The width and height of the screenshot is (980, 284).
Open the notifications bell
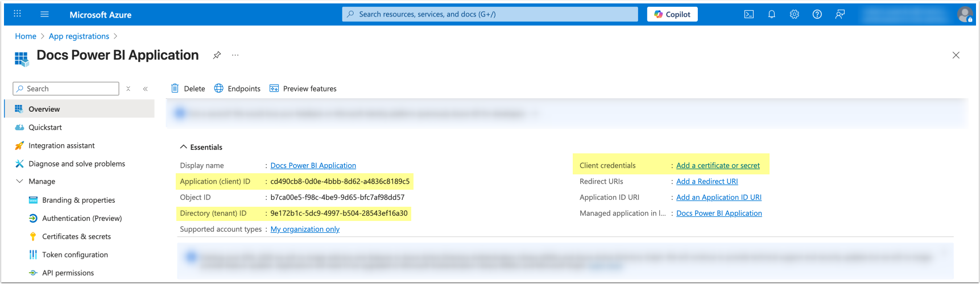click(772, 14)
